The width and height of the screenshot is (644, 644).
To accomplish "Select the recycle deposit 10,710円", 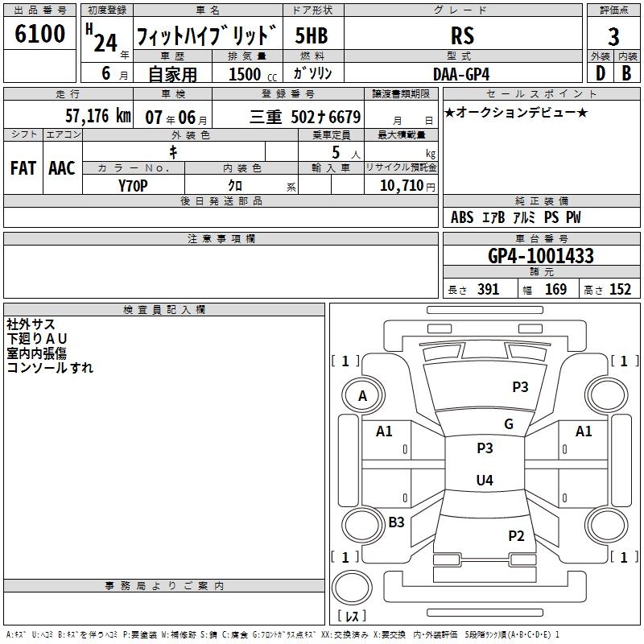I will [x=407, y=186].
